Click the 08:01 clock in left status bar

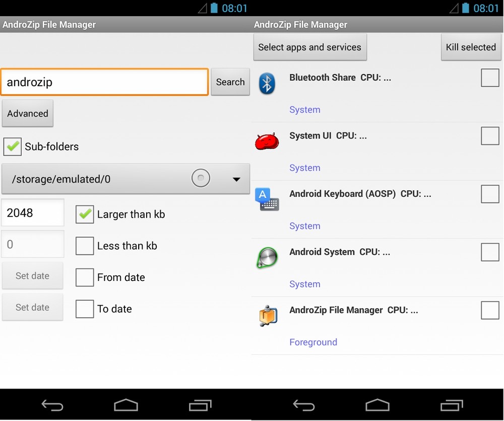click(235, 8)
